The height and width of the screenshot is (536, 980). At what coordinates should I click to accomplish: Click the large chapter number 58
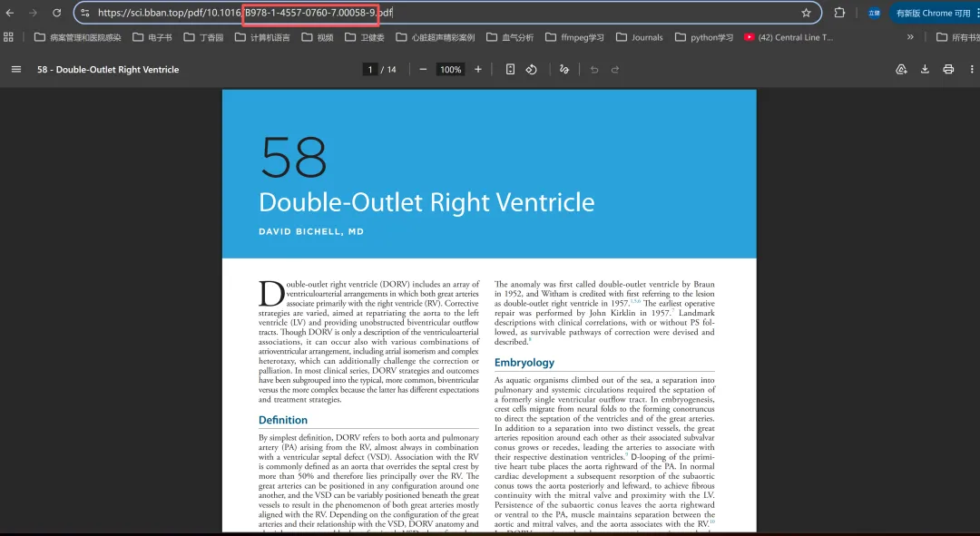tap(294, 158)
